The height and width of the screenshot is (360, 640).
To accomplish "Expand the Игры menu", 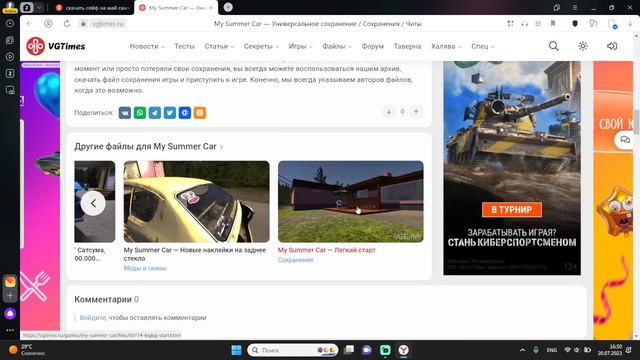I will pyautogui.click(x=300, y=47).
